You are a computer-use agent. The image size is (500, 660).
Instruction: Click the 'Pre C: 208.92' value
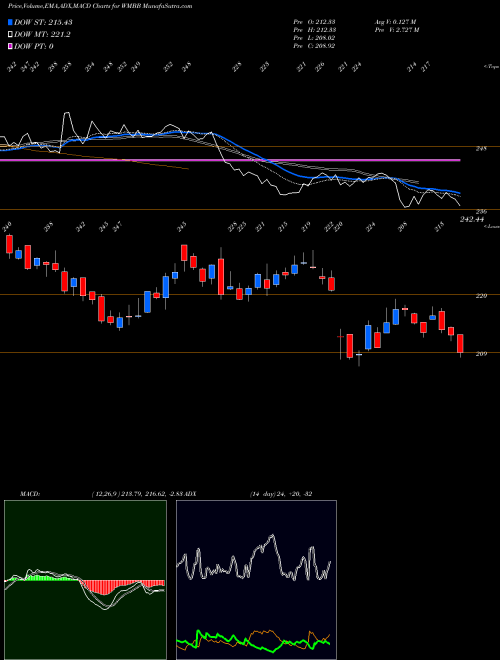[x=314, y=46]
